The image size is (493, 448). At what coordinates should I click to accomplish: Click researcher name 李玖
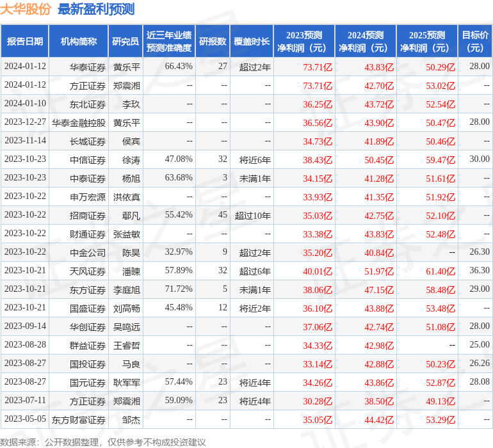point(131,104)
